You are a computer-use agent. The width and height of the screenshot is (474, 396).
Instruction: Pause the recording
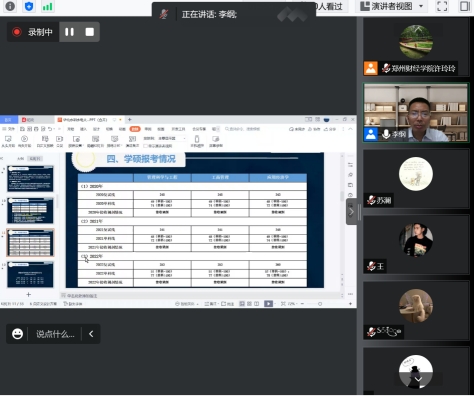click(x=69, y=32)
